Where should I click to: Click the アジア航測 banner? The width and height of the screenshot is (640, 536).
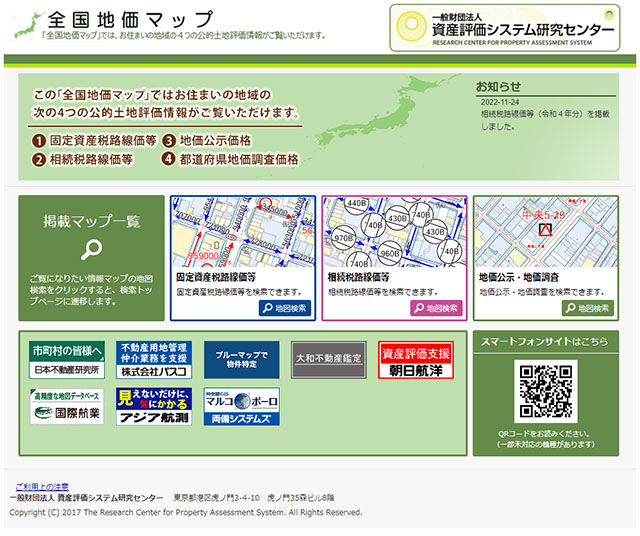click(153, 407)
